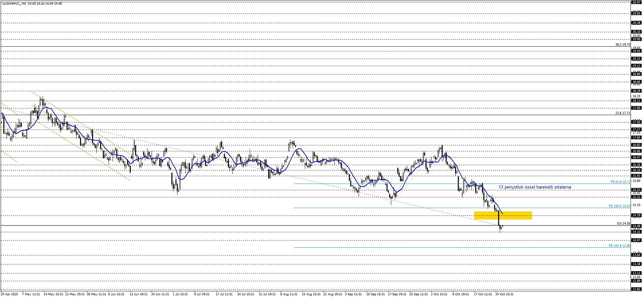Viewport: 644px width, 298px height.
Task: Click the 14.79 price tag on axis
Action: click(x=636, y=215)
